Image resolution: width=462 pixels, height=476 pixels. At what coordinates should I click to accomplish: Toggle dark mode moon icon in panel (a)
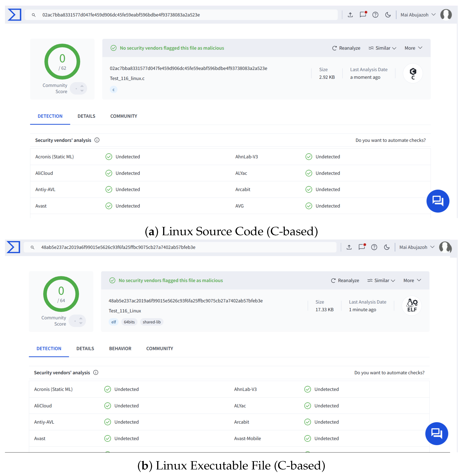tap(388, 15)
